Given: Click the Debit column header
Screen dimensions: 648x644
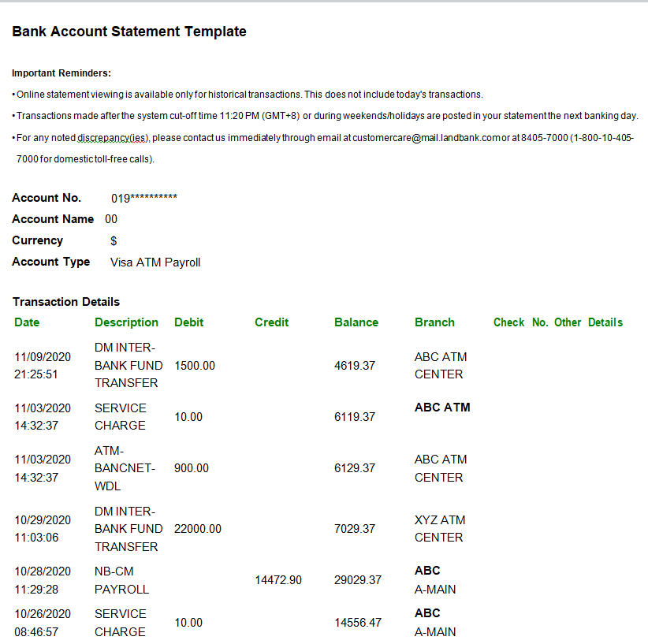Looking at the screenshot, I should (189, 322).
